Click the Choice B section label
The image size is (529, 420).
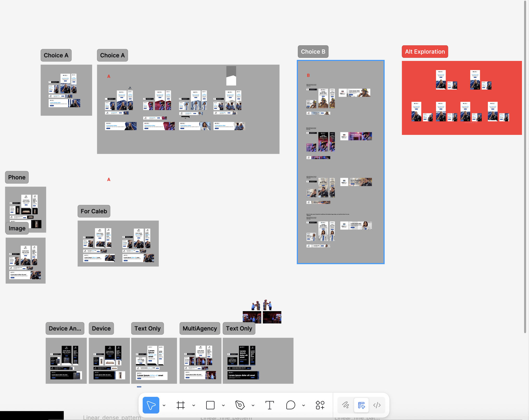coord(313,52)
